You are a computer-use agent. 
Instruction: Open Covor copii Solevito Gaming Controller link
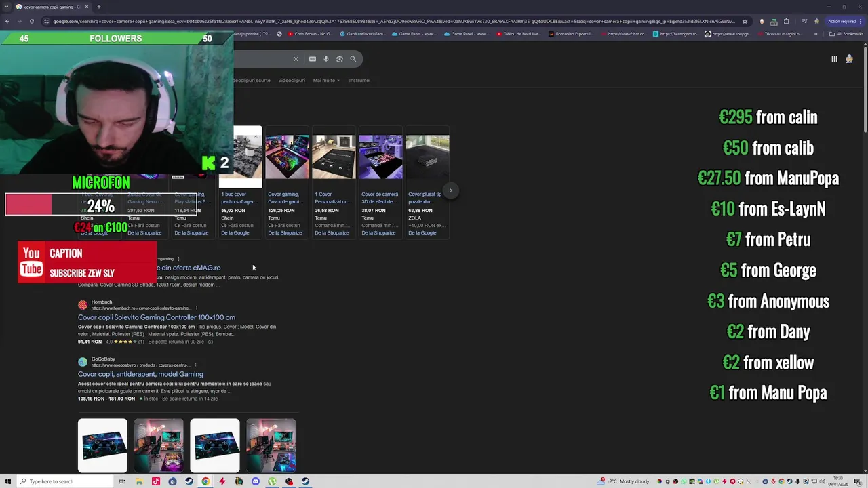[157, 317]
